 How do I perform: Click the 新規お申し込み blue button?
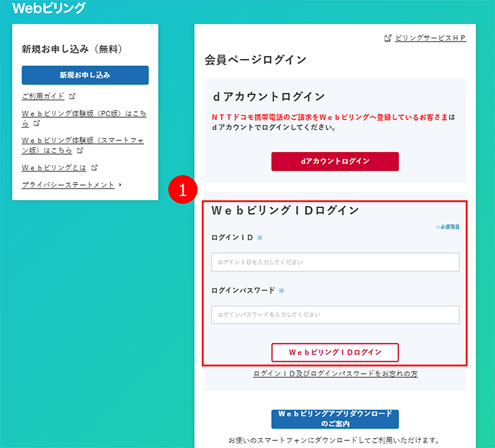pyautogui.click(x=85, y=75)
